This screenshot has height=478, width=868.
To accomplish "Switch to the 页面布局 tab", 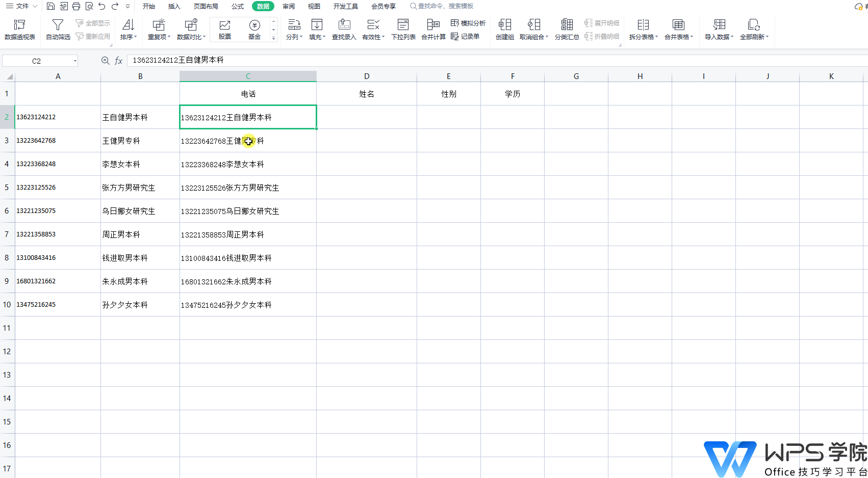I will pyautogui.click(x=206, y=6).
